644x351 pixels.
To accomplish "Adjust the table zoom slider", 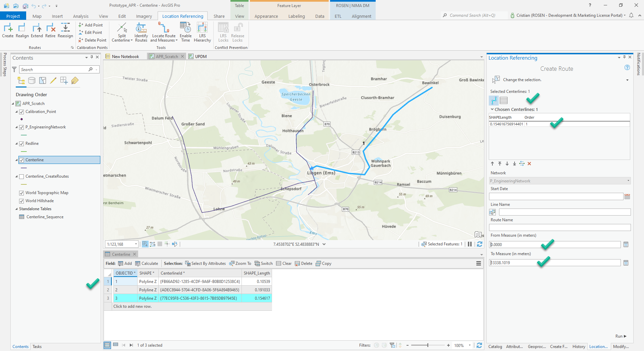I will point(428,345).
